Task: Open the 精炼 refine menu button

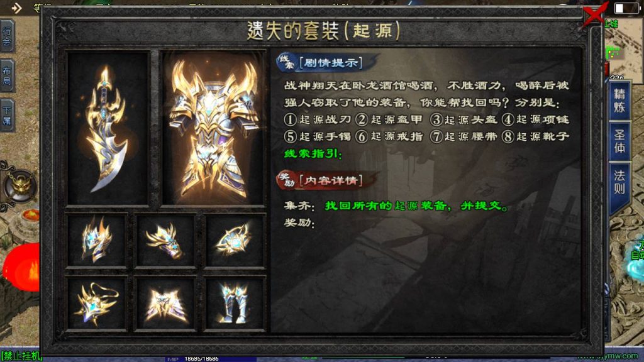Action: (619, 101)
